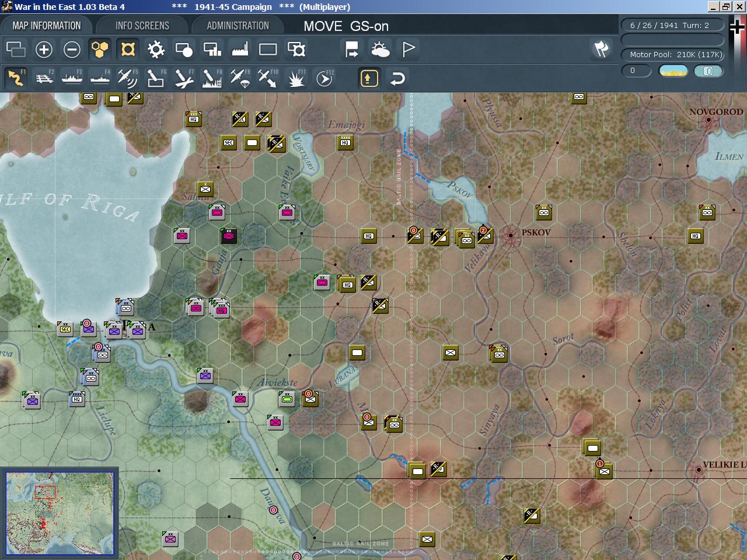Click the flag with arrow icon
The image size is (747, 560).
[352, 50]
